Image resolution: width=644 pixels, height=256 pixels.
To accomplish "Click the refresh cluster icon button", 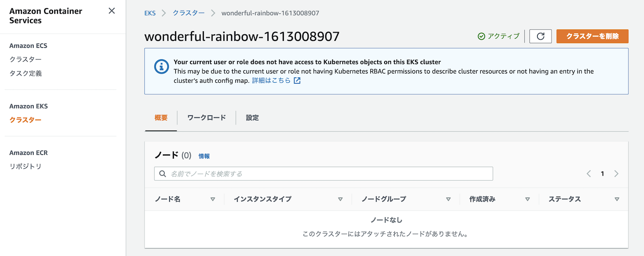I will (x=540, y=36).
